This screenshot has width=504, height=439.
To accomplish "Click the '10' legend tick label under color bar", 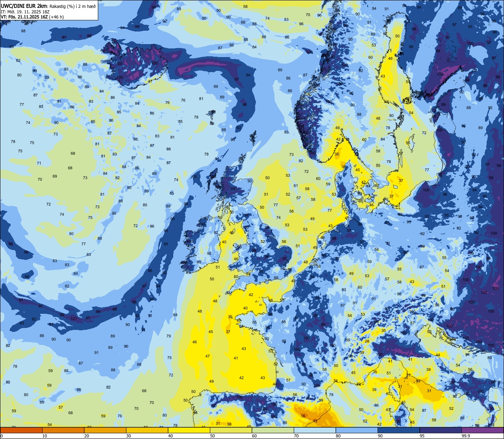I will click(45, 436).
